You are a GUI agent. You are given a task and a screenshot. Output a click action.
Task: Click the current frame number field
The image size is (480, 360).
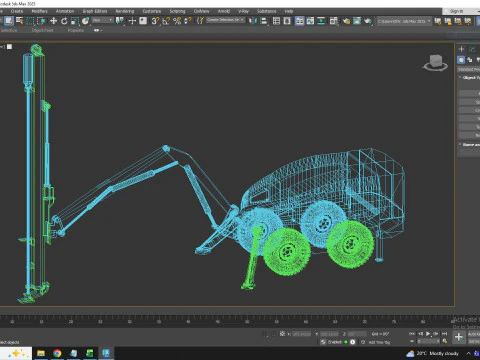click(429, 341)
